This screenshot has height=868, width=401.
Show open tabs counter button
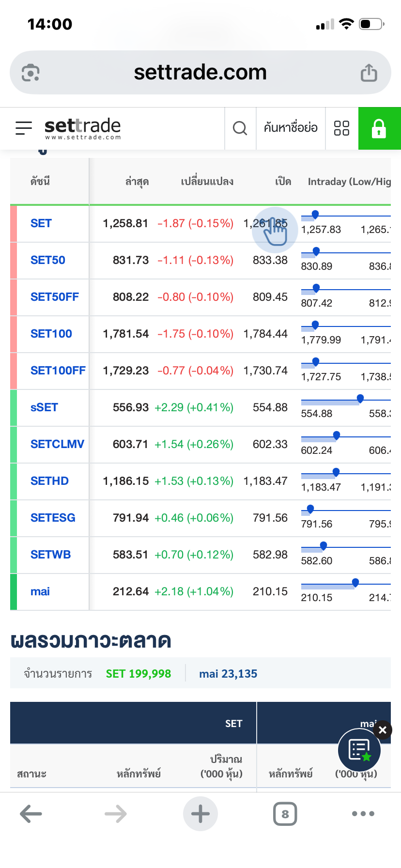[285, 814]
